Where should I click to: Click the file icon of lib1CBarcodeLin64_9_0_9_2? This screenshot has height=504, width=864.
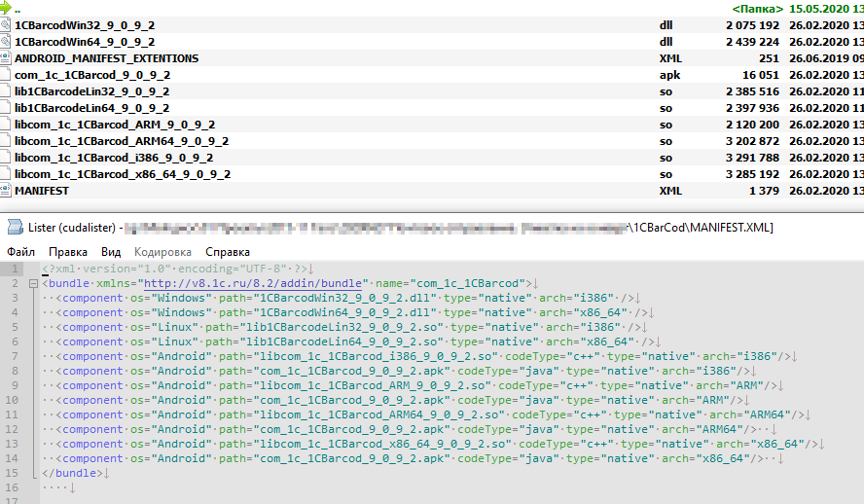[x=5, y=107]
